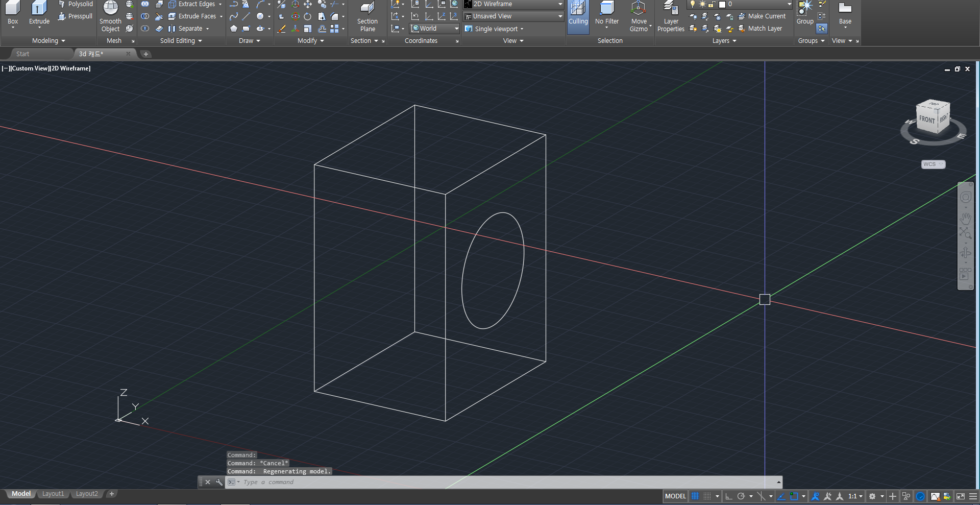This screenshot has height=505, width=980.
Task: Click the Extrude Faces tool
Action: click(195, 16)
